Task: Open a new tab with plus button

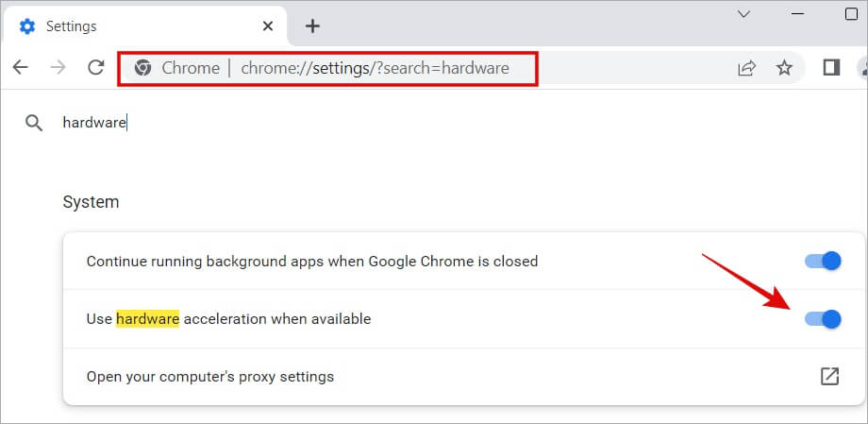Action: click(x=313, y=26)
